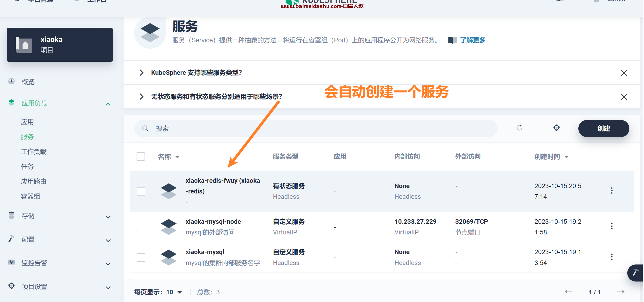Expand the 项目设置 section chevron
644x302 pixels.
tap(108, 288)
